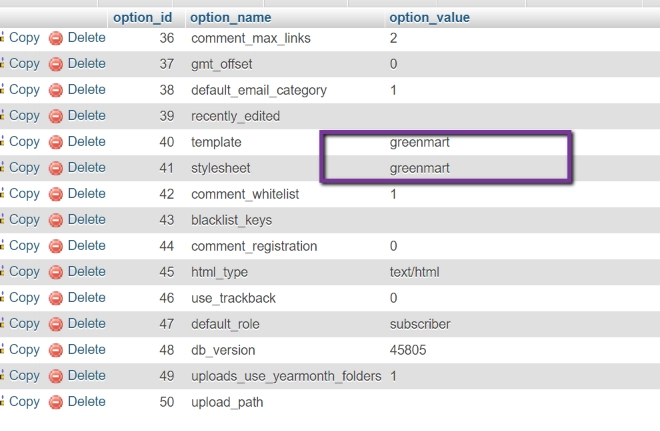Delete the blacklist_keys row
This screenshot has height=431, width=660.
click(x=86, y=220)
